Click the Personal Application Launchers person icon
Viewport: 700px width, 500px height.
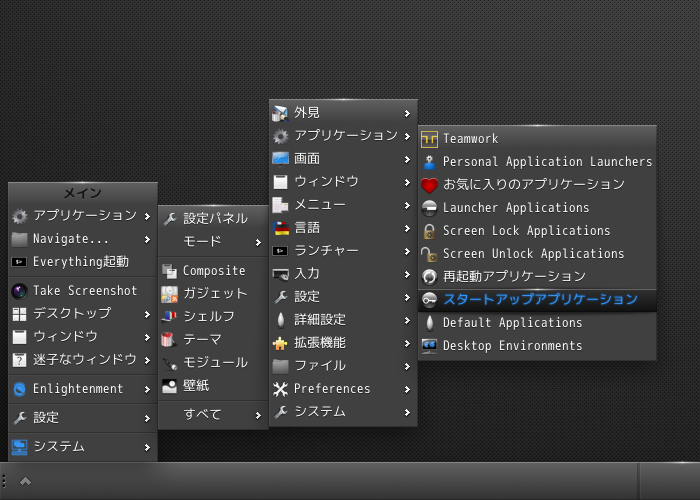point(429,162)
